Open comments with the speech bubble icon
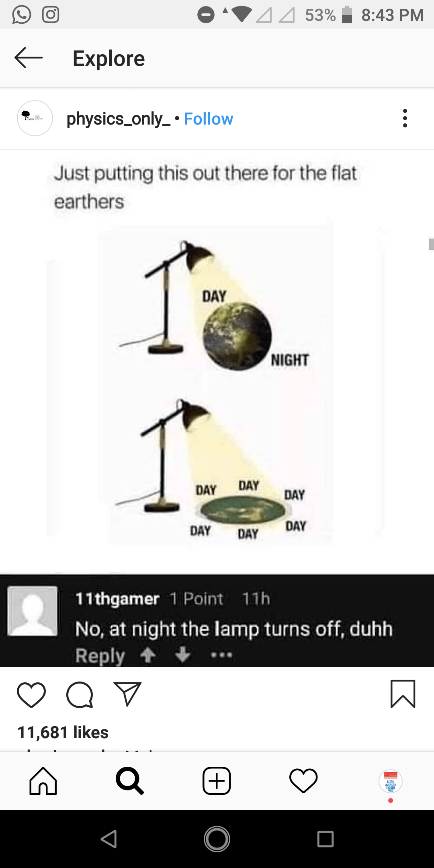 (x=80, y=694)
